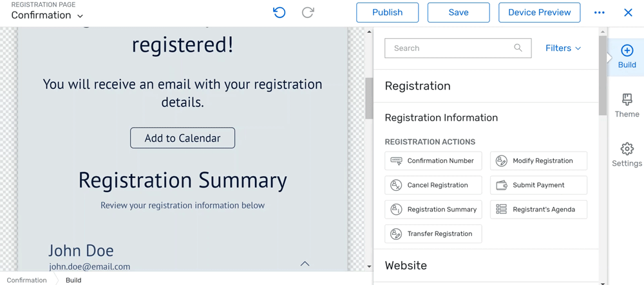Open the three-dot more options menu

599,13
